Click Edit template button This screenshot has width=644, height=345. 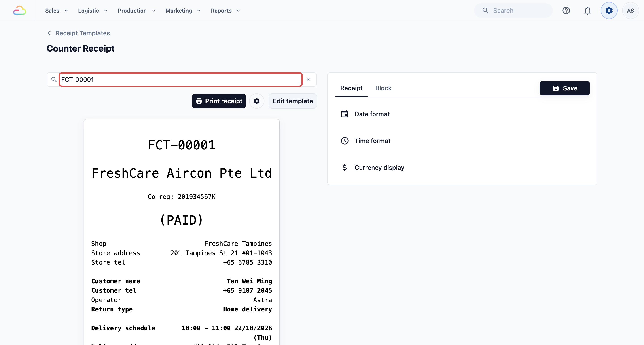tap(293, 101)
